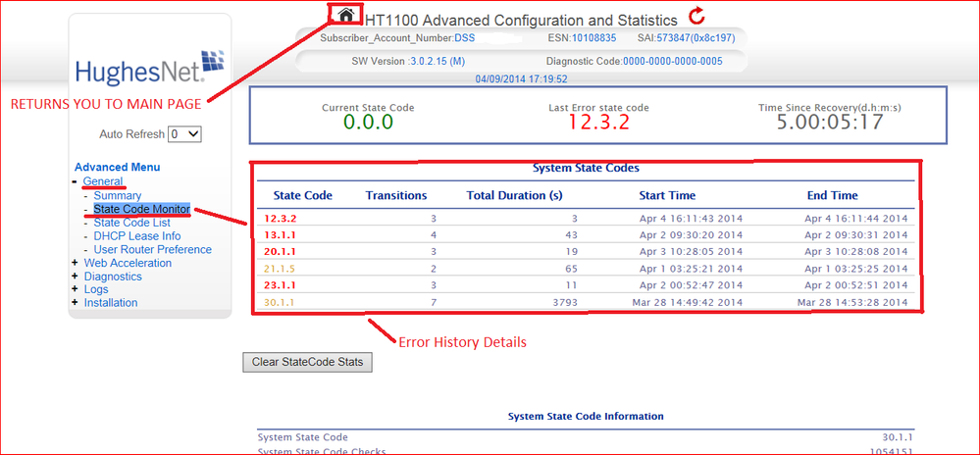Click the Transitions column header
The image size is (980, 455).
[396, 195]
